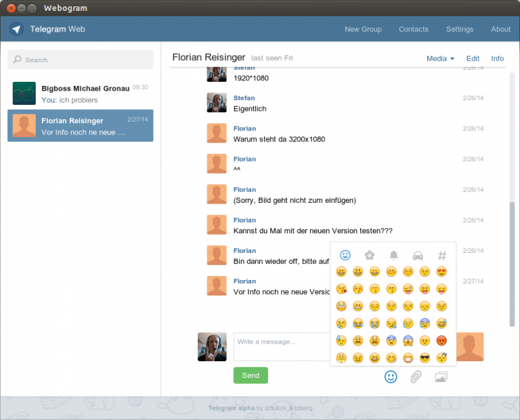520x420 pixels.
Task: Insert the grinning sweat-drop emoji
Action: [441, 323]
